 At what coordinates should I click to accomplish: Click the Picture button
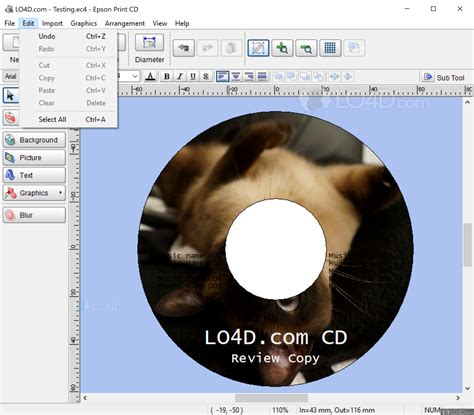pyautogui.click(x=34, y=157)
